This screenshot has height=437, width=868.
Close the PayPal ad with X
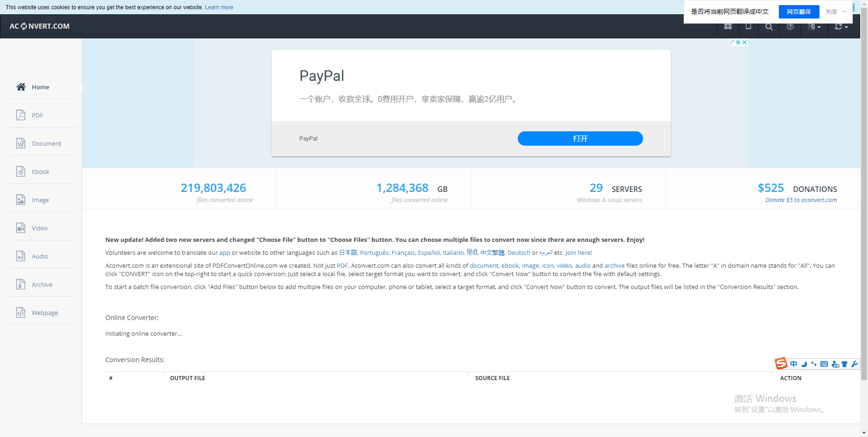click(x=744, y=43)
